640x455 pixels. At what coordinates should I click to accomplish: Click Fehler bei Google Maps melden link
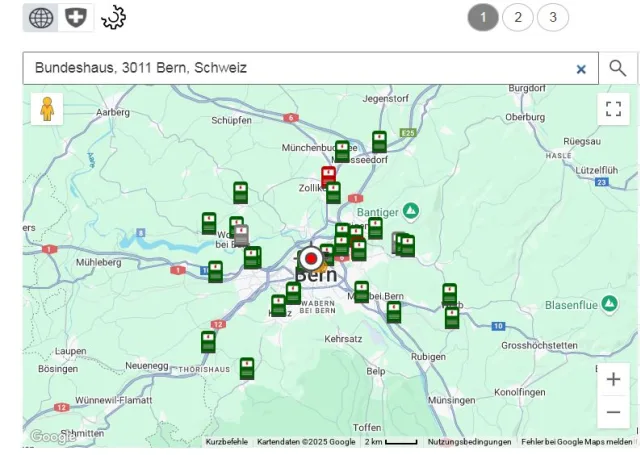[x=577, y=442]
